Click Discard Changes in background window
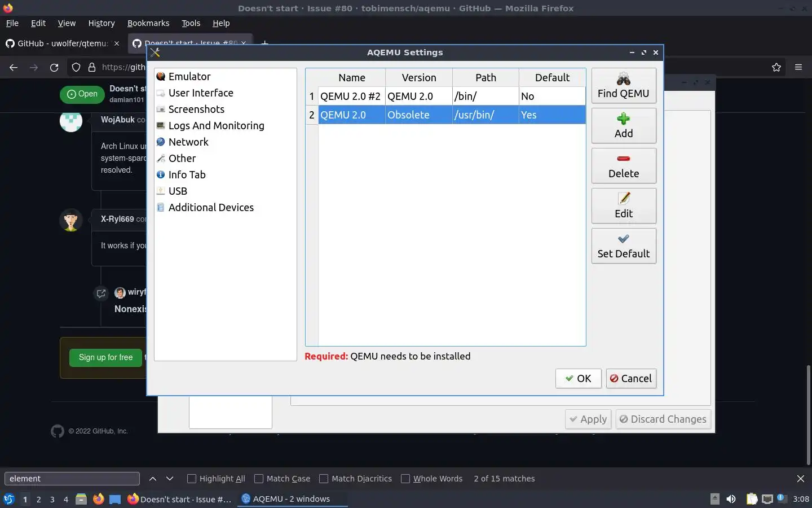Image resolution: width=812 pixels, height=508 pixels. coord(663,419)
